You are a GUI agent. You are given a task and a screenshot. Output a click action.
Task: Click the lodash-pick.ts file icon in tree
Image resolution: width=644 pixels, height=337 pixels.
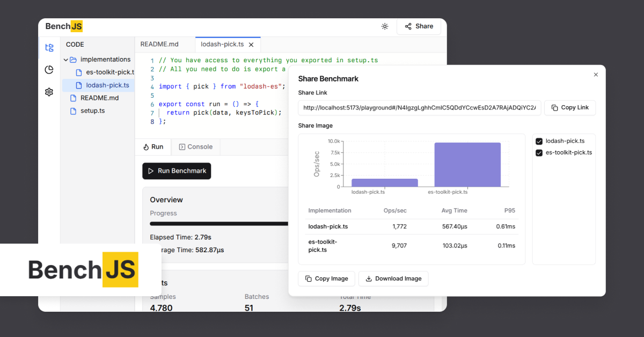(79, 85)
